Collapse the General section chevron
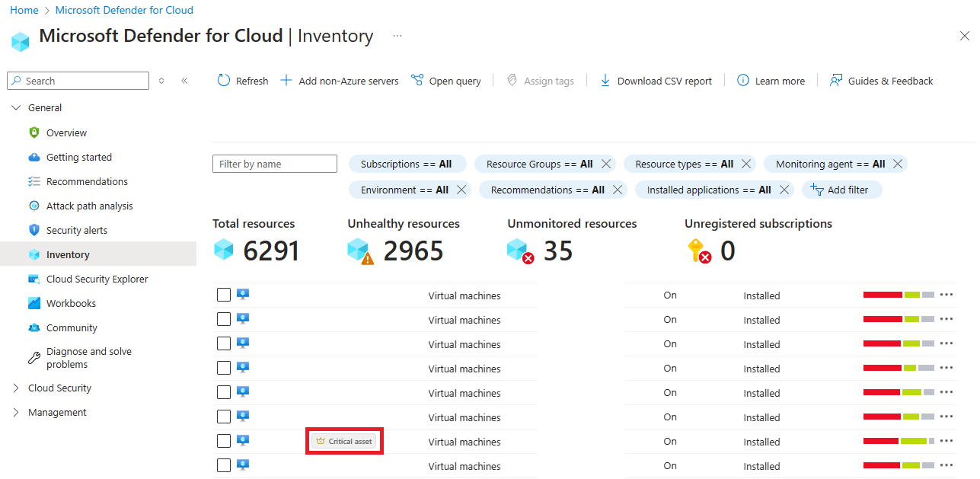This screenshot has width=980, height=479. coord(16,108)
